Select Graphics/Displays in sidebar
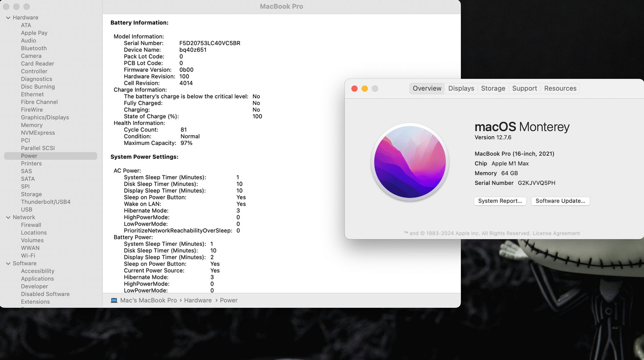Image resolution: width=644 pixels, height=360 pixels. (x=45, y=117)
